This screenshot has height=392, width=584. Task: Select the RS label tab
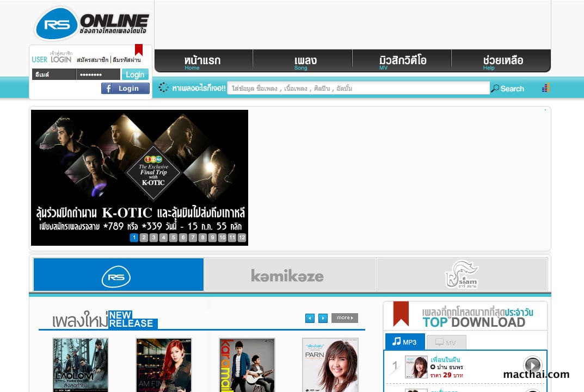tap(119, 275)
